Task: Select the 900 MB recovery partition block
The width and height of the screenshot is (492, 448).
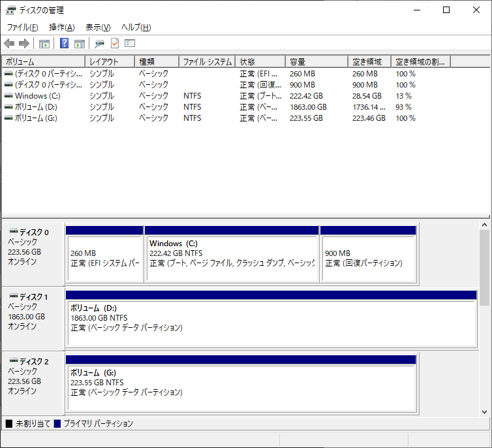Action: 369,254
